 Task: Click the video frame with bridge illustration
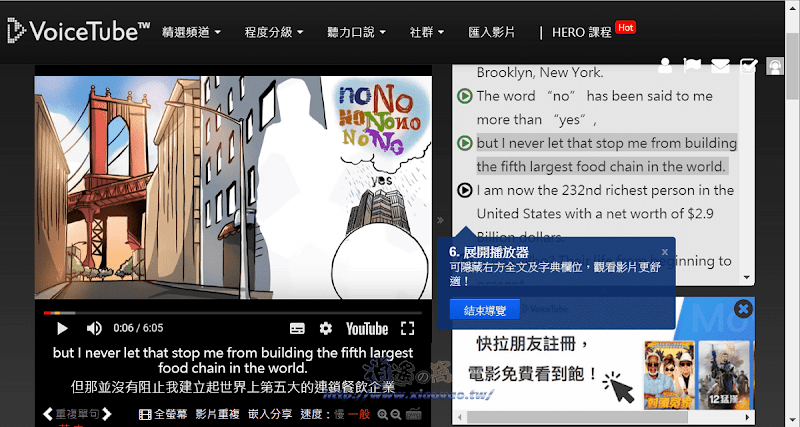tap(233, 187)
